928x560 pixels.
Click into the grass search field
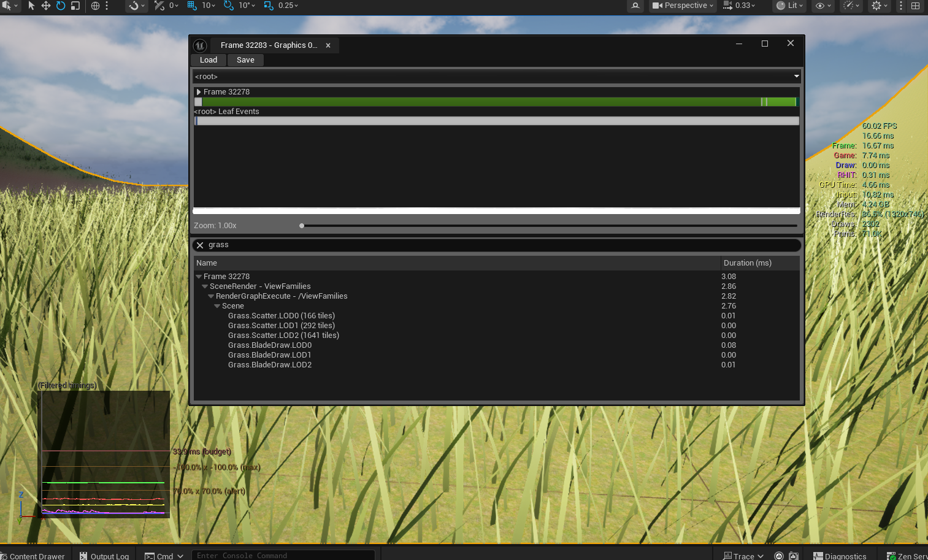coord(497,245)
